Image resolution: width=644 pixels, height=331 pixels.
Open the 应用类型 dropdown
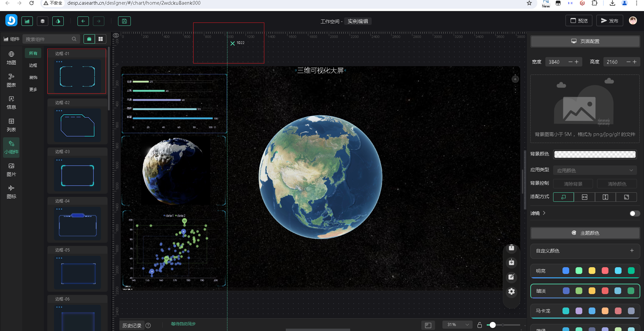coord(595,171)
